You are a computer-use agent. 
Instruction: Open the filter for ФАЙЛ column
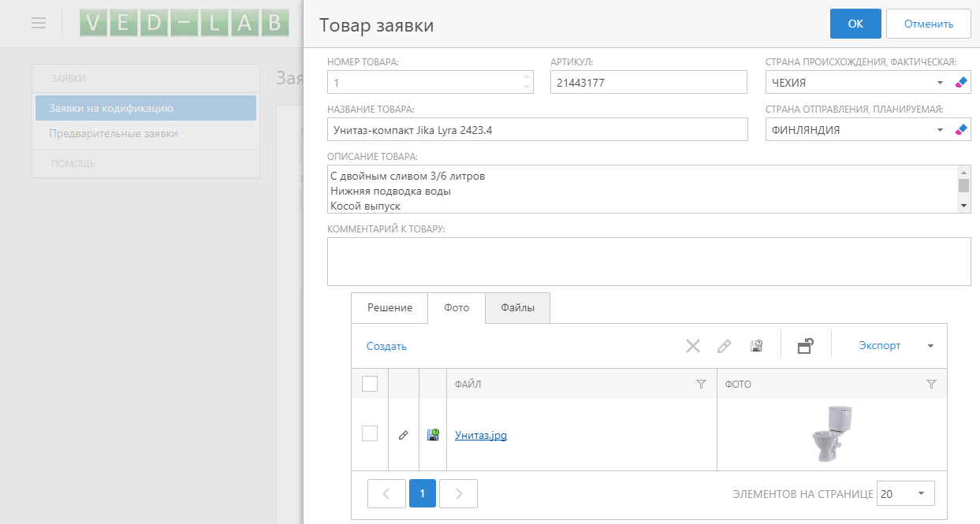[x=701, y=385]
